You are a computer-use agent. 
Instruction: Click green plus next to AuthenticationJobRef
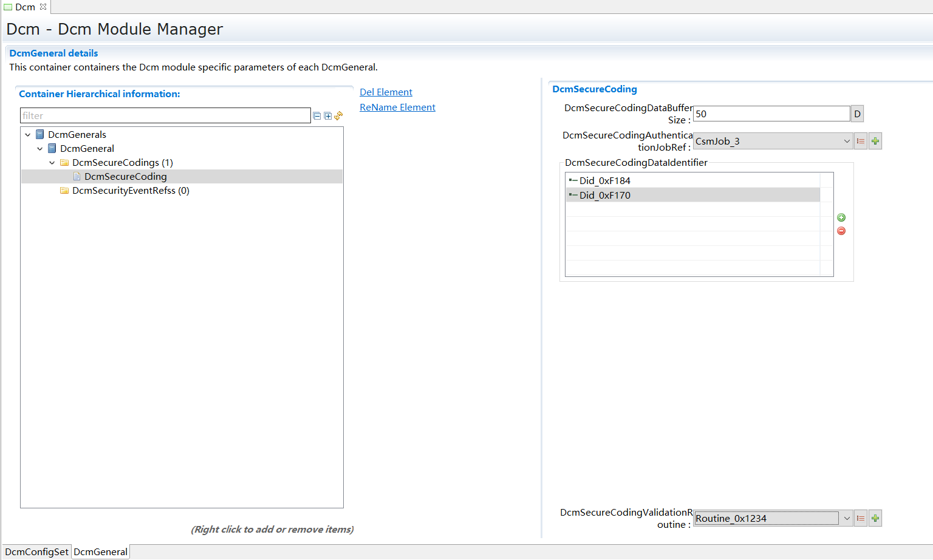pyautogui.click(x=875, y=142)
